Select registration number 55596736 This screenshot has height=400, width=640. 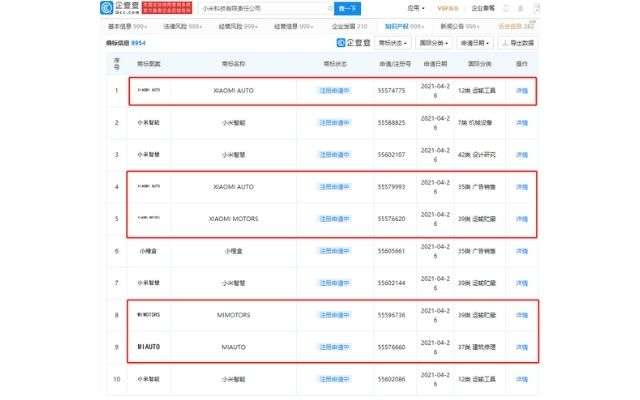391,315
